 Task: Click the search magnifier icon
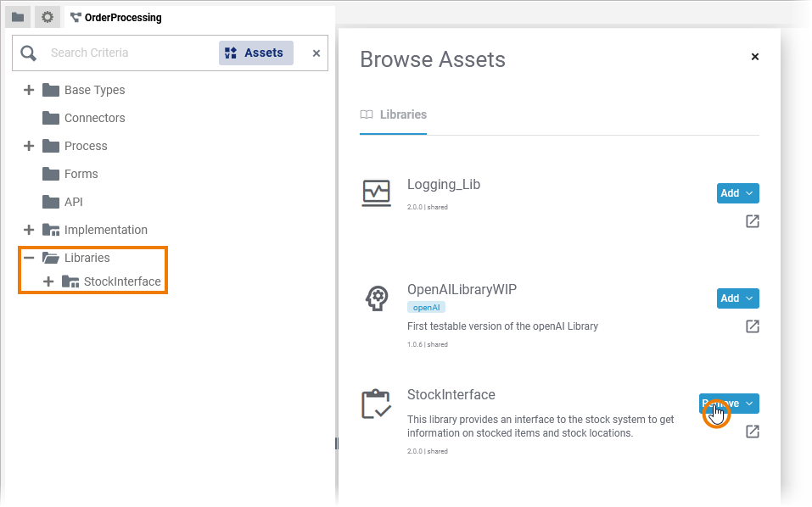(29, 53)
